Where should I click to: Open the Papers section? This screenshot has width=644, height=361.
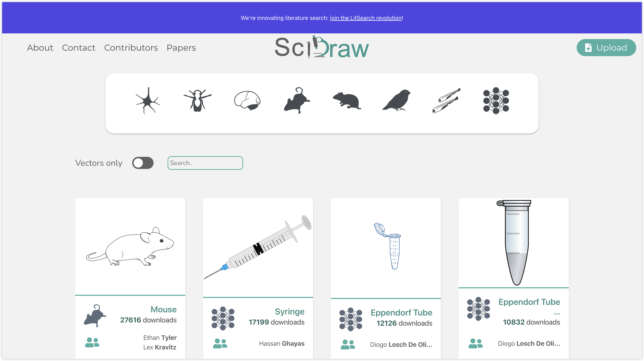pyautogui.click(x=181, y=47)
